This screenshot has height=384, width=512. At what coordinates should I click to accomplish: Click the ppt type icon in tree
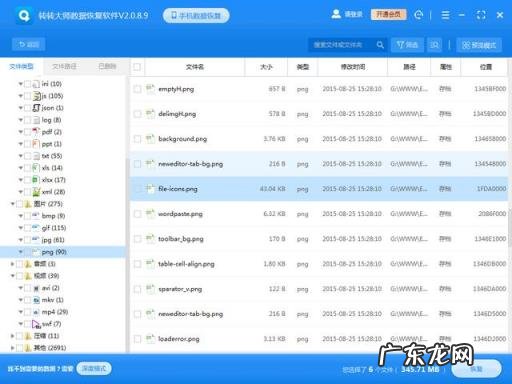click(36, 144)
